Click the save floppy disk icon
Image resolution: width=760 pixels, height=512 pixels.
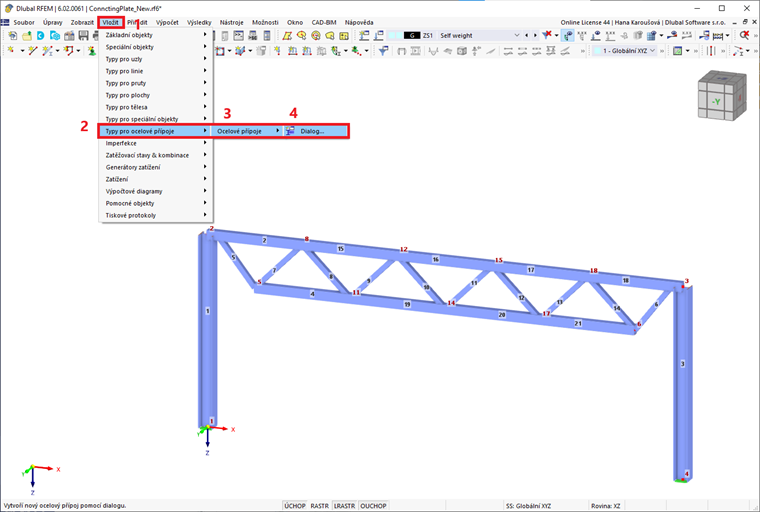83,36
